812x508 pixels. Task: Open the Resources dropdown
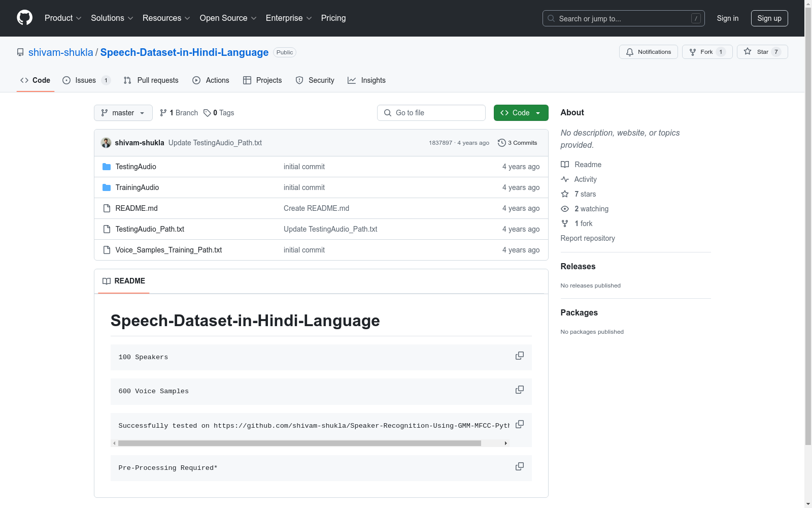(166, 18)
